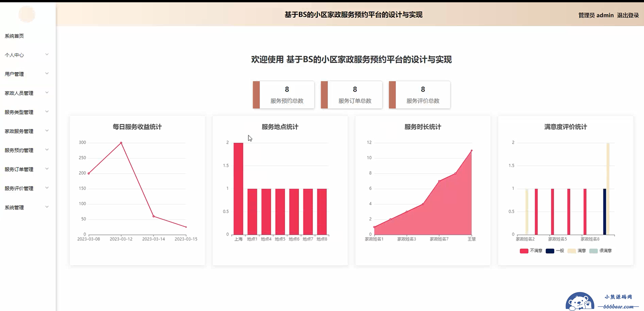Screen dimensions: 644x311
Task: Click the 欢迎使用 welcome heading
Action: point(351,59)
